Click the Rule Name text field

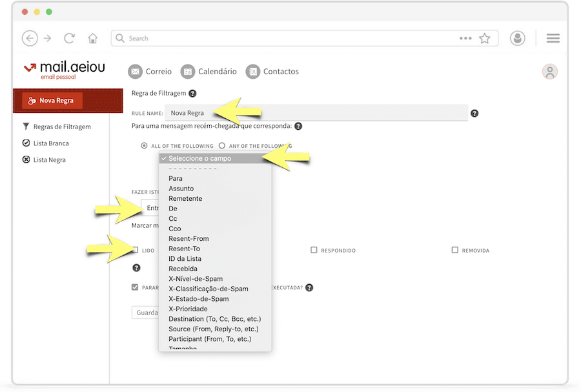point(316,113)
